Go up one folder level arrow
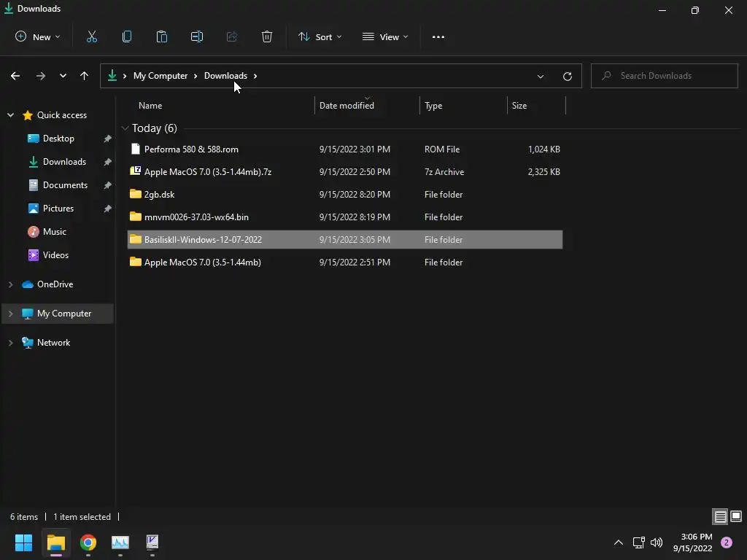The width and height of the screenshot is (747, 560). 85,76
